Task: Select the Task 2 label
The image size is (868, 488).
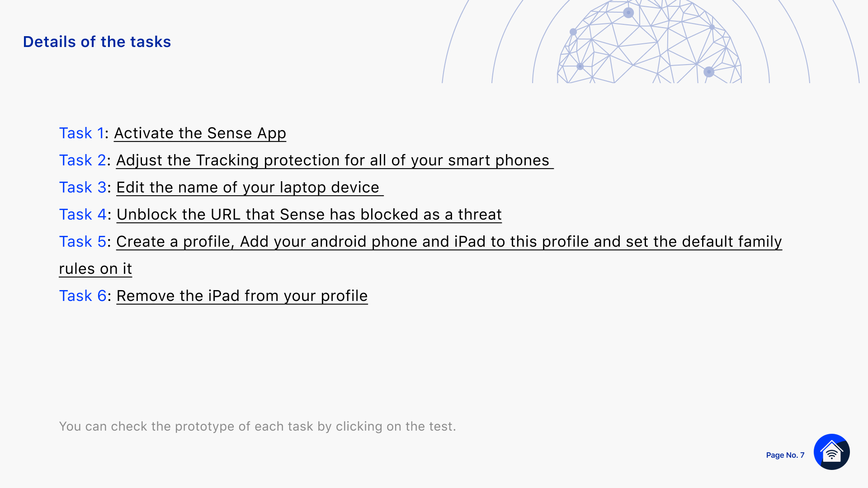Action: point(83,160)
